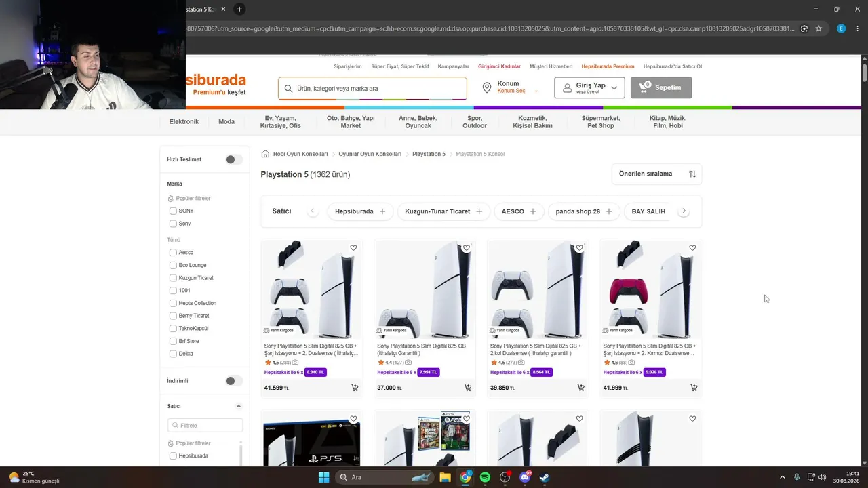This screenshot has height=488, width=868.
Task: Click the Chrome taskbar icon
Action: (465, 477)
